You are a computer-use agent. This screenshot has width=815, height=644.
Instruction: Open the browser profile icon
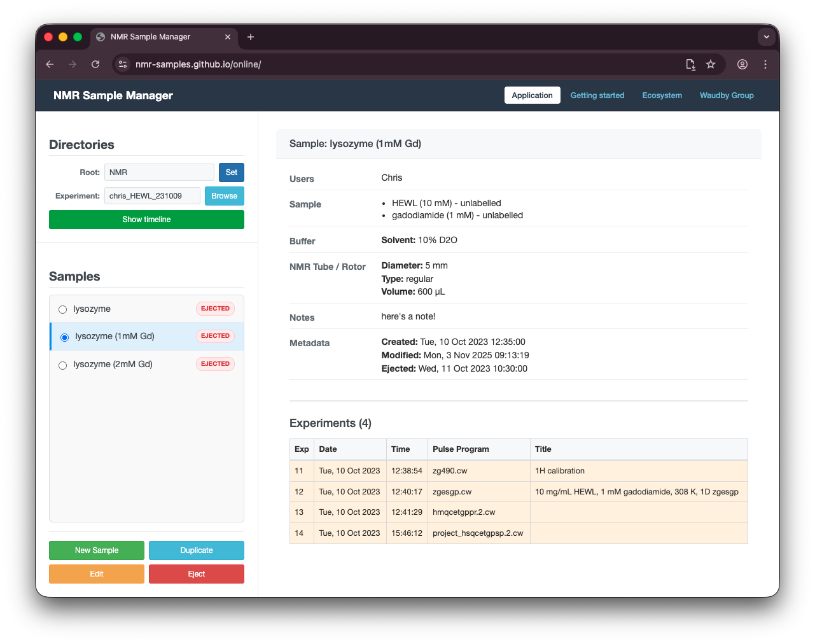point(742,64)
